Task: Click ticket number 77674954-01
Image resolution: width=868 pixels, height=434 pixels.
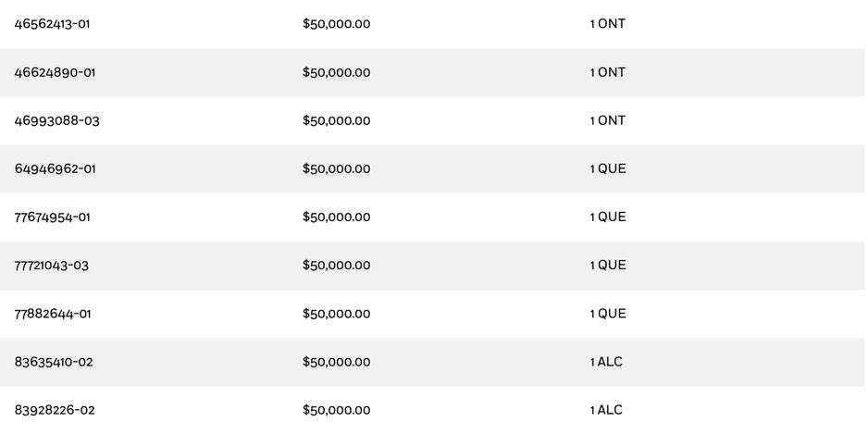Action: [53, 217]
